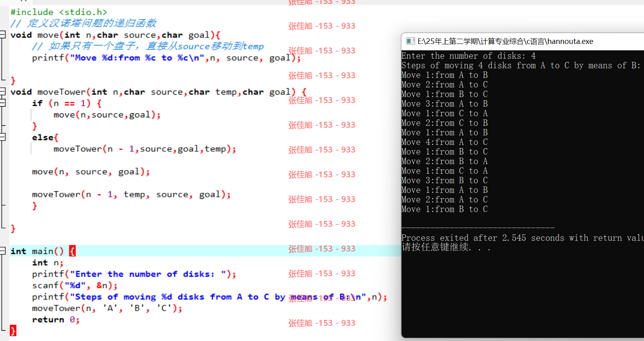This screenshot has width=644, height=341.
Task: Click the highlighted 'int main() {' line
Action: [x=43, y=251]
